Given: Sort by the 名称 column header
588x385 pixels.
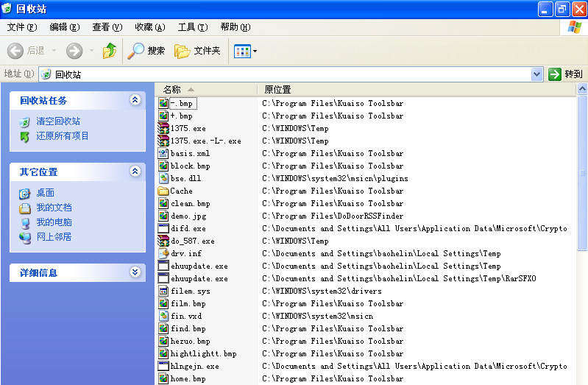Looking at the screenshot, I should pos(205,90).
